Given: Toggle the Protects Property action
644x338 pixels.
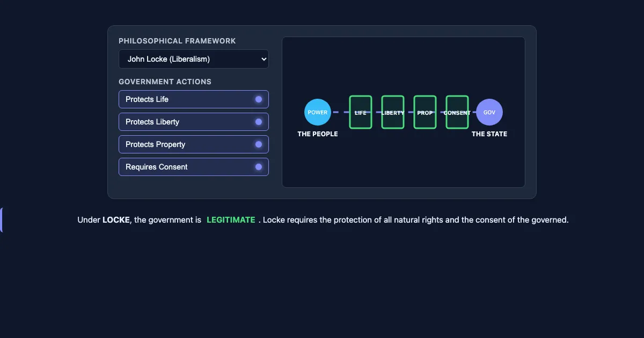Looking at the screenshot, I should click(194, 144).
